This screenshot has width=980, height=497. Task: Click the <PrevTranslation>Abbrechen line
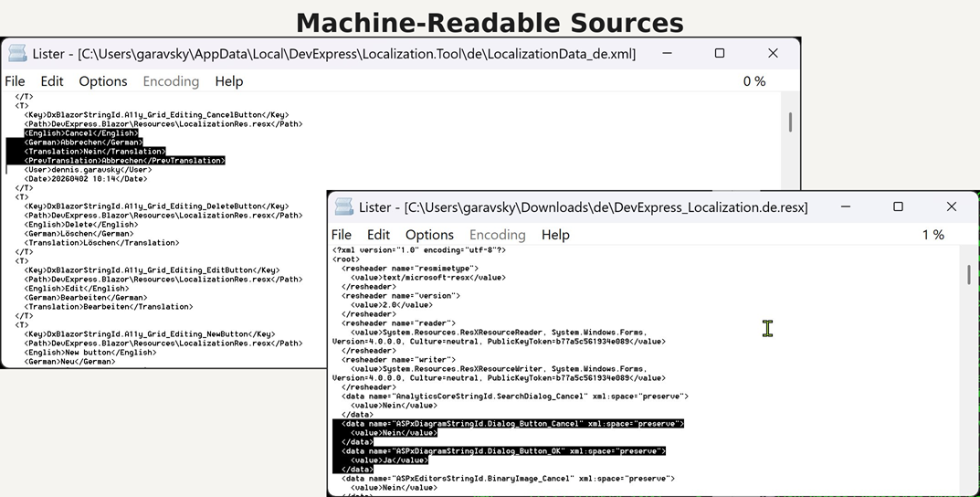(x=124, y=161)
